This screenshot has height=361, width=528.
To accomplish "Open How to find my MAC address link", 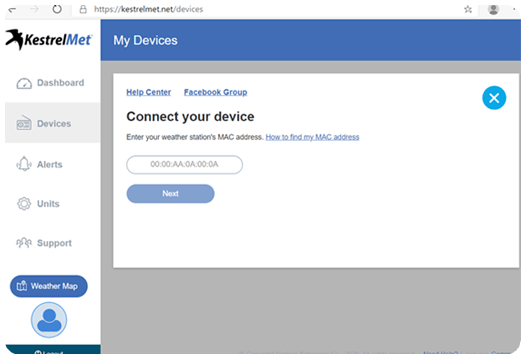I will pos(312,137).
